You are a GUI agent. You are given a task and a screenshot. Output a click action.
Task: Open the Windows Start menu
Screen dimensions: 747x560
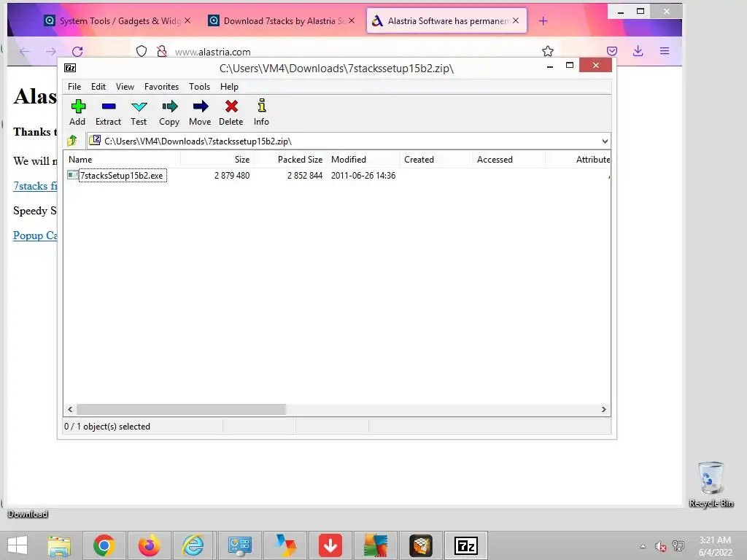18,545
